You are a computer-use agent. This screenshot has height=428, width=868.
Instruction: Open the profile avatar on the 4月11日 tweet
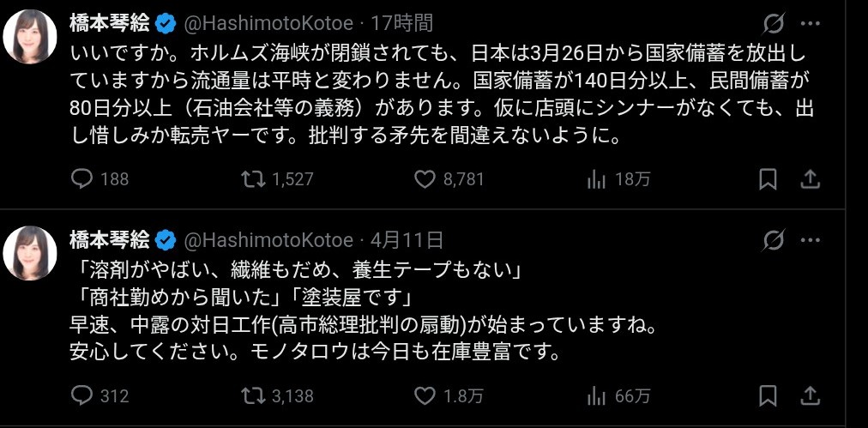(31, 254)
